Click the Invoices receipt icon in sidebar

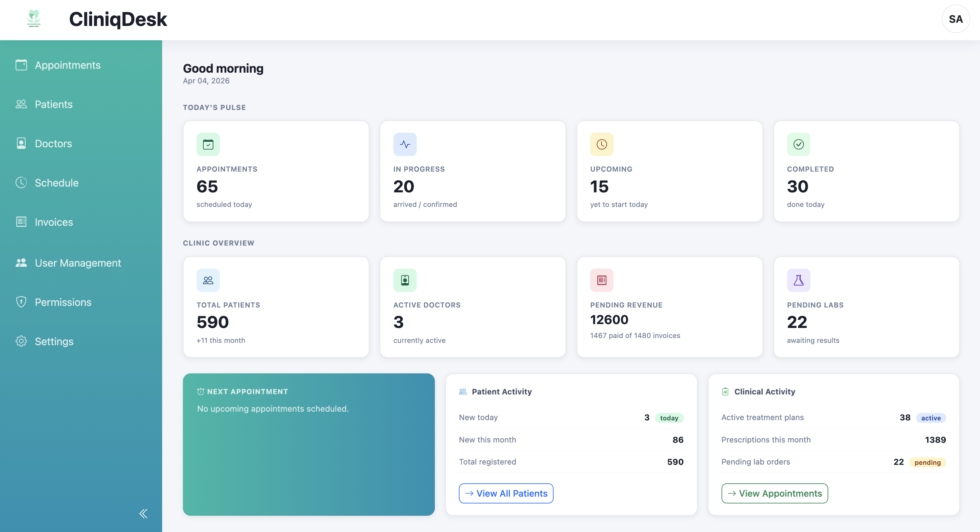click(x=21, y=222)
